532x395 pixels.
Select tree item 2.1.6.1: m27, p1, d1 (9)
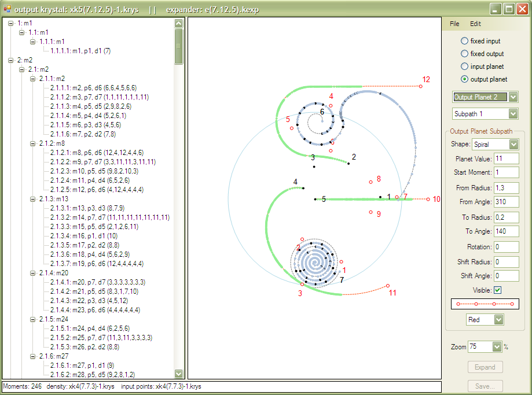pos(82,366)
